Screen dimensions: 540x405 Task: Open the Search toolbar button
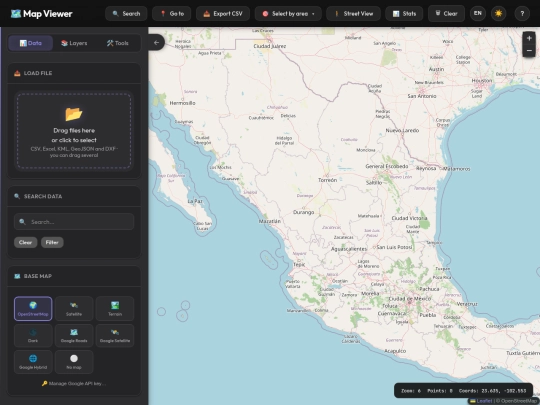point(126,14)
